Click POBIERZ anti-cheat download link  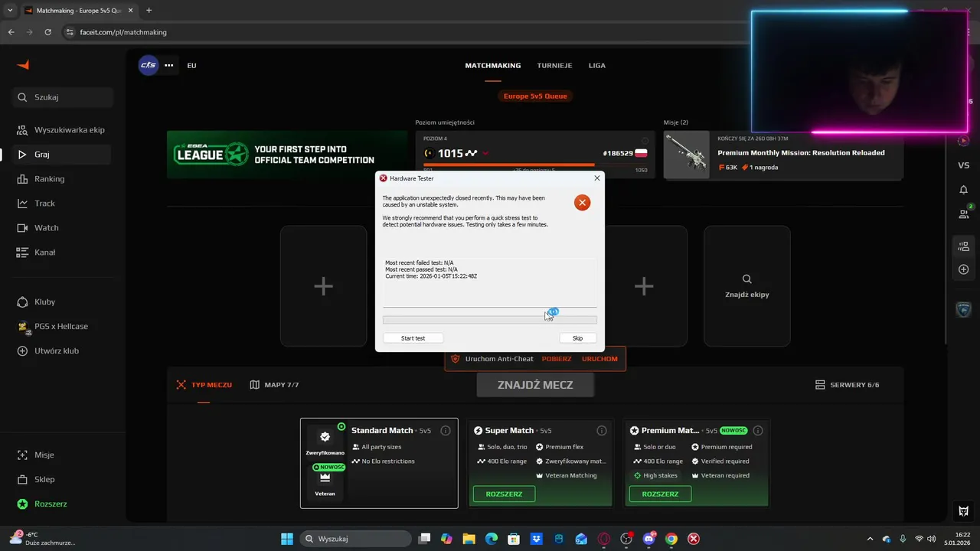[x=557, y=358]
